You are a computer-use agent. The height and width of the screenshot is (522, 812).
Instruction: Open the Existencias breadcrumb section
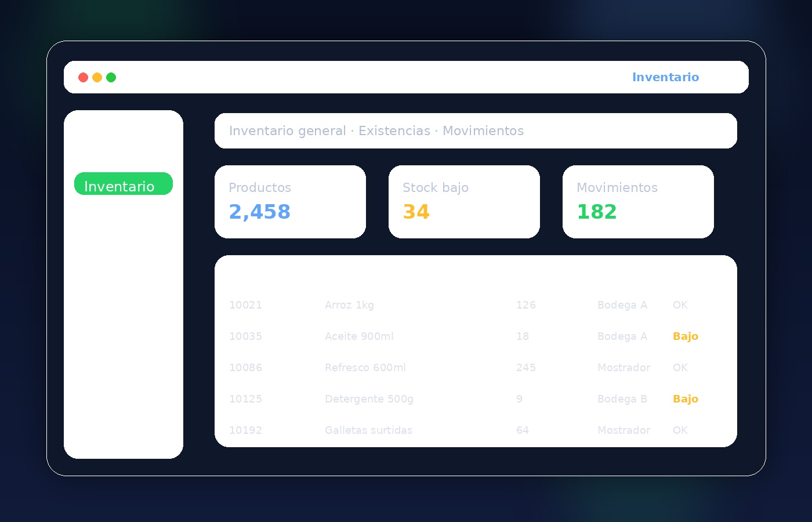point(394,131)
